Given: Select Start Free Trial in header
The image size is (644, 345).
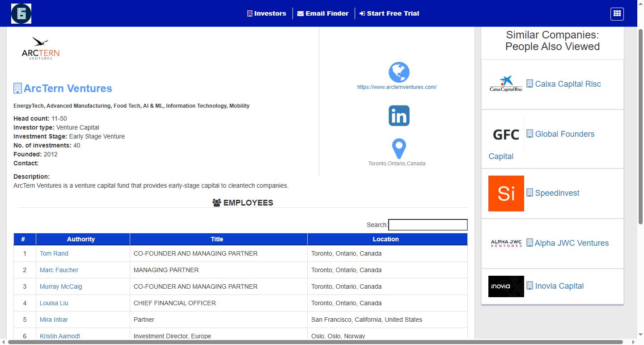Looking at the screenshot, I should tap(389, 13).
